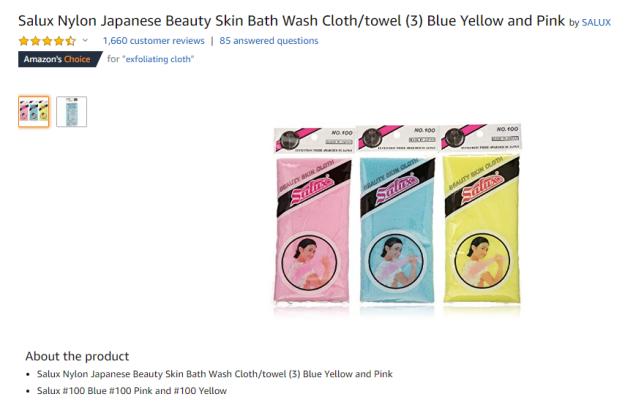The height and width of the screenshot is (405, 633).
Task: Open the "exfoliating cloth" search link
Action: 158,59
